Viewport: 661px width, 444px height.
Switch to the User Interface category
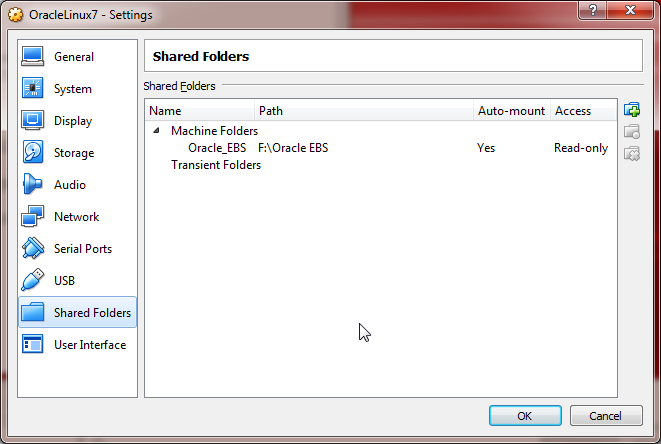click(89, 345)
